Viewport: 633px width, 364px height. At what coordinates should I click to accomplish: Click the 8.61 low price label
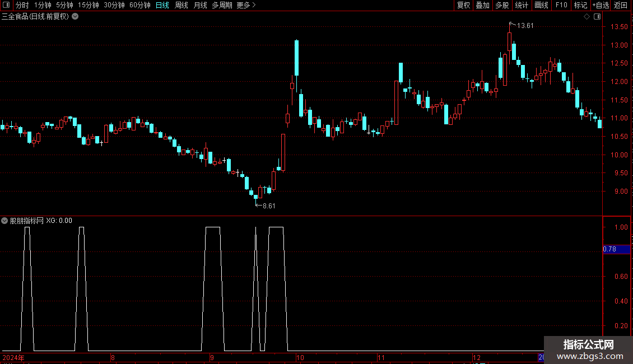(x=269, y=206)
